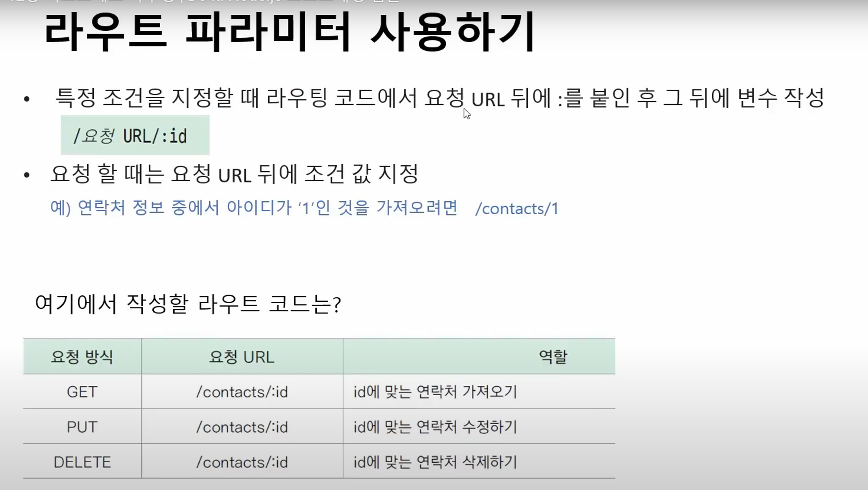Select the PUT cell in the table
Viewport: 868px width, 490px height.
[82, 427]
